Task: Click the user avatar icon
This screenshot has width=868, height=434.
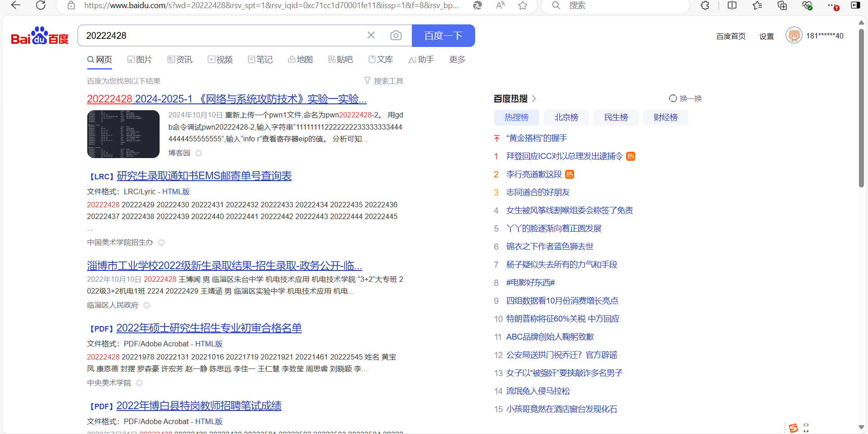Action: point(794,35)
